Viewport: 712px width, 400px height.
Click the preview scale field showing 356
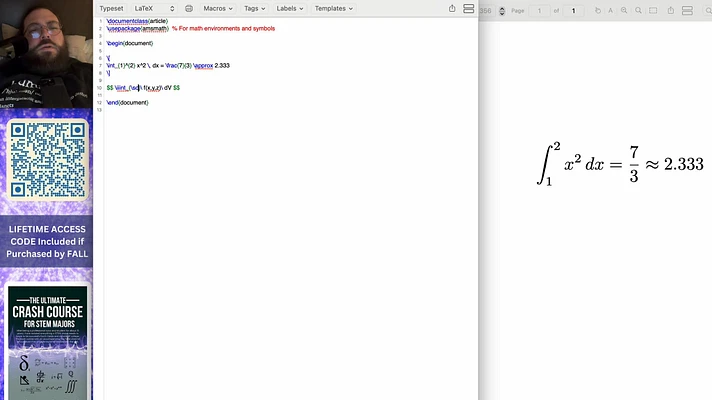(486, 11)
